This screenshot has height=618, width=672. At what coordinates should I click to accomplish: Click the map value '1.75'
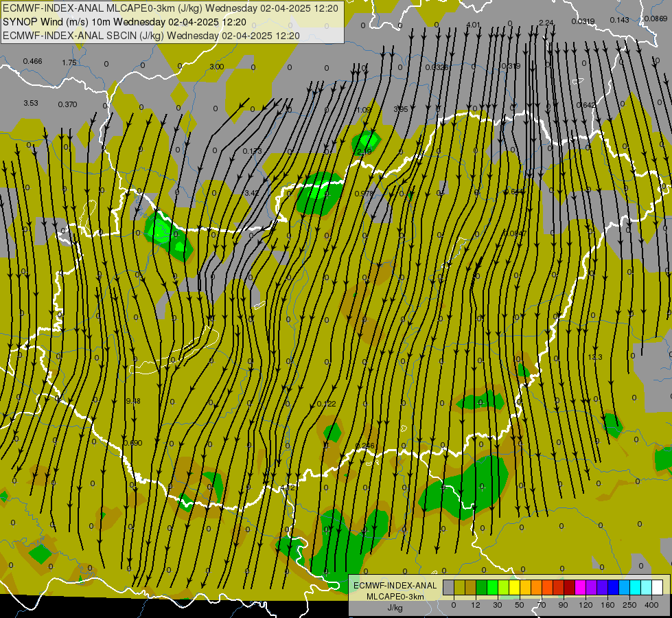(69, 62)
